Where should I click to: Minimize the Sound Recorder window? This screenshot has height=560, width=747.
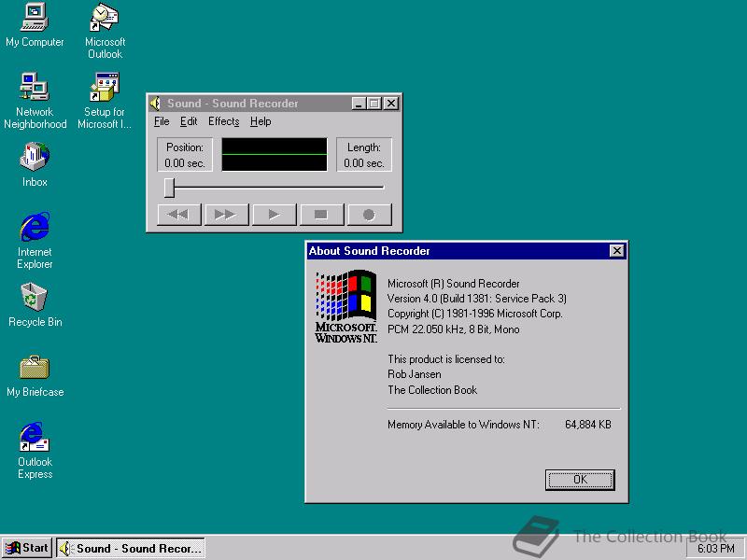(359, 104)
